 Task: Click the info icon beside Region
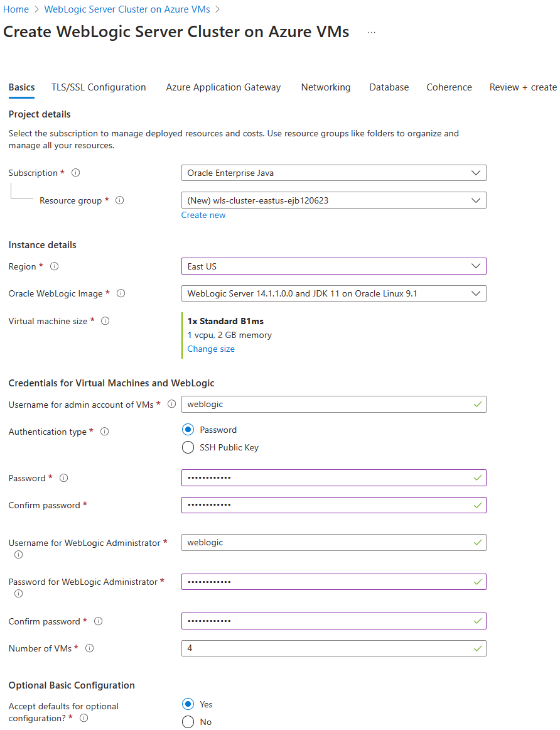(x=54, y=266)
